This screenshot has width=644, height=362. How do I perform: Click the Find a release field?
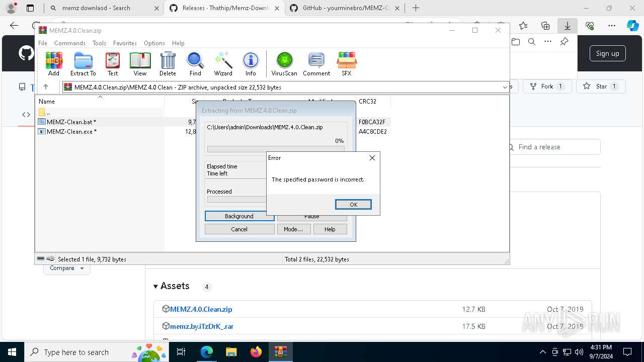[553, 147]
